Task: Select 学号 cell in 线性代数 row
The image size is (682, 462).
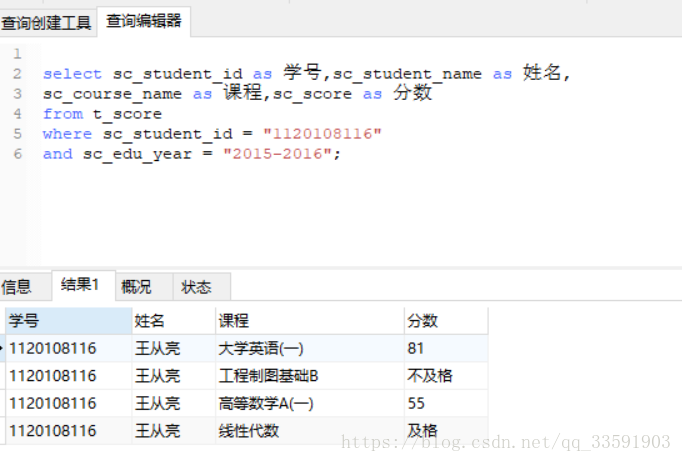Action: (x=69, y=431)
